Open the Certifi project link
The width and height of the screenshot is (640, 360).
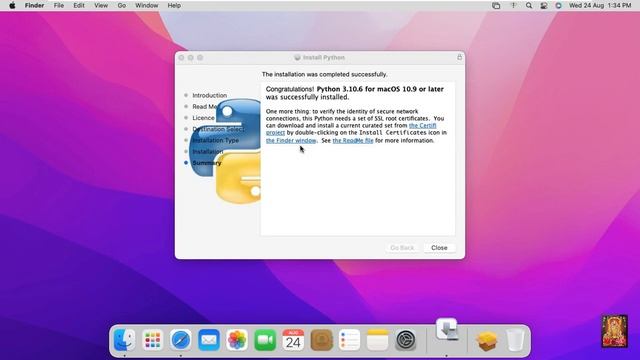click(422, 126)
